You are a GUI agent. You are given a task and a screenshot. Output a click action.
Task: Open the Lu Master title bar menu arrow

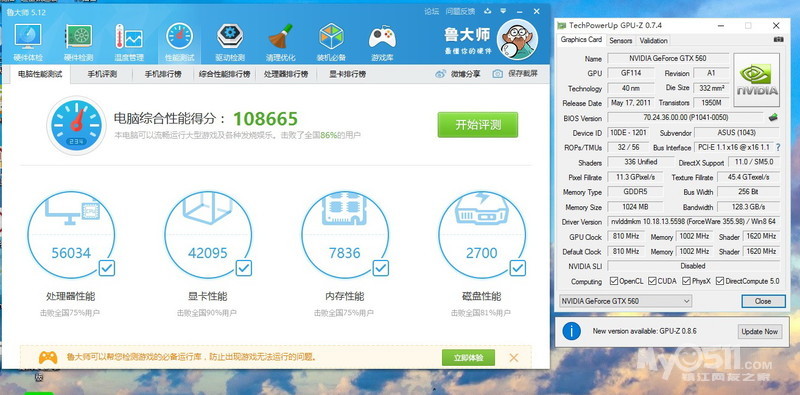[504, 11]
